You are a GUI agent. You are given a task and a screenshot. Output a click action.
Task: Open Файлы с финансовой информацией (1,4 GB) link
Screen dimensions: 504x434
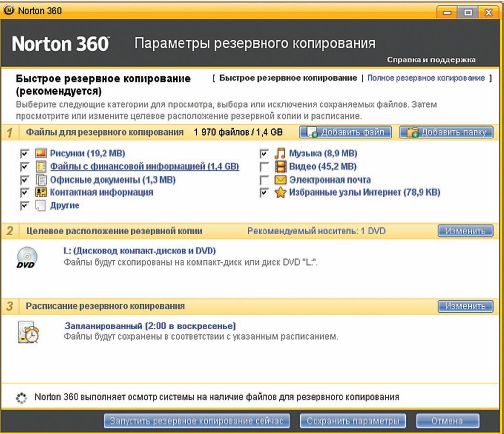[x=144, y=166]
